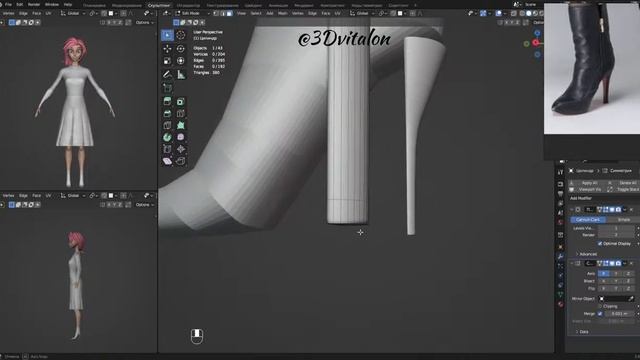
Task: Select the Shear tool
Action: [167, 161]
